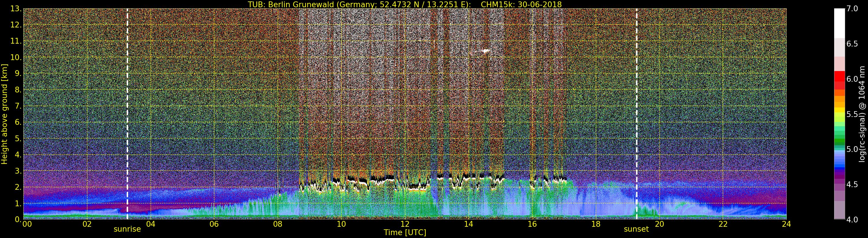Click the '16' tick on the time axis
The width and height of the screenshot is (868, 238).
(x=532, y=224)
